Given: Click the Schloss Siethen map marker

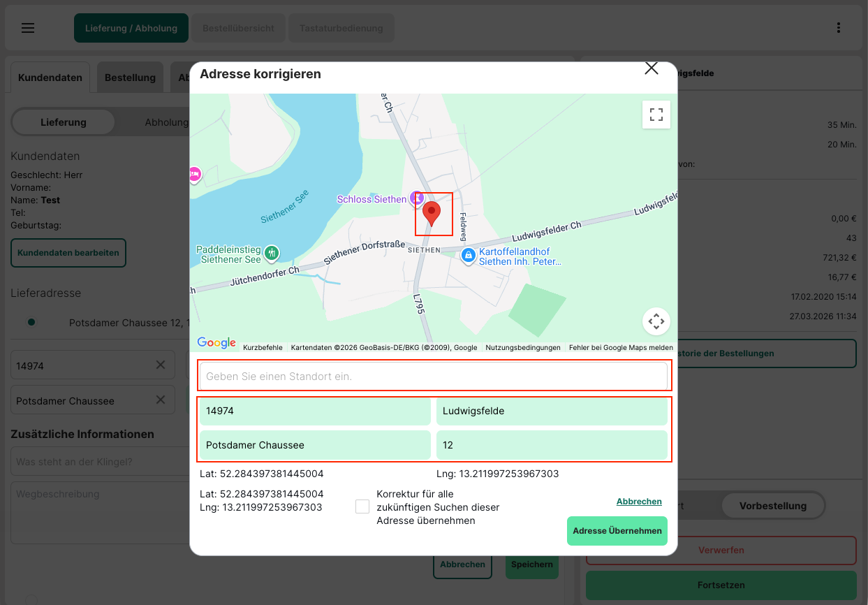Looking at the screenshot, I should click(x=417, y=199).
